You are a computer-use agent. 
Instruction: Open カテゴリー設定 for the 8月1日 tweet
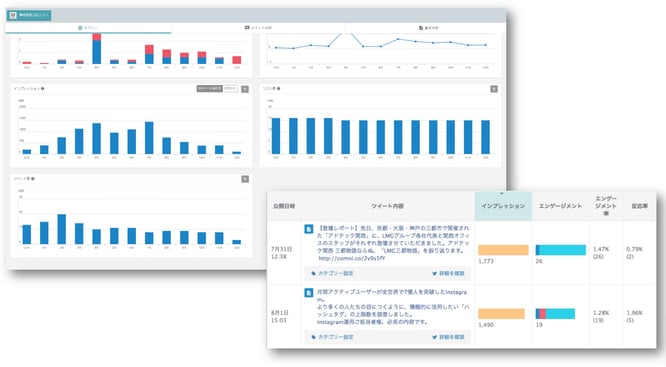tap(332, 337)
